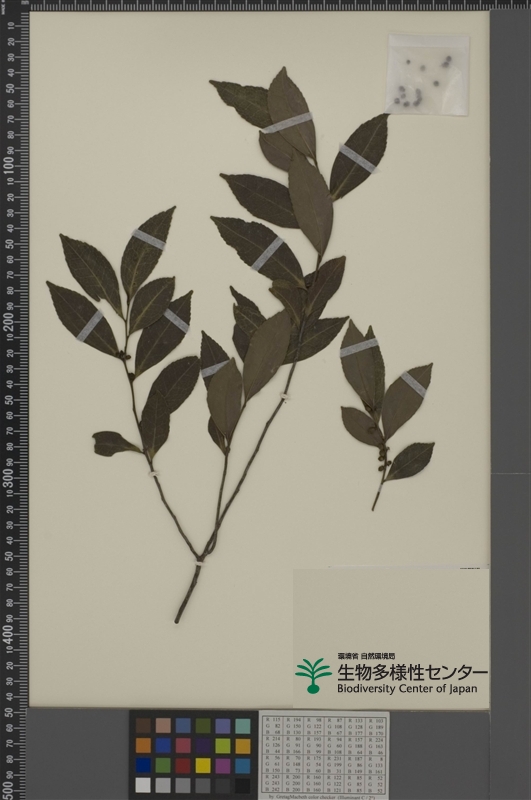This screenshot has height=800, width=531.
Task: Pick the white patch in the bottom row
Action: point(143,785)
